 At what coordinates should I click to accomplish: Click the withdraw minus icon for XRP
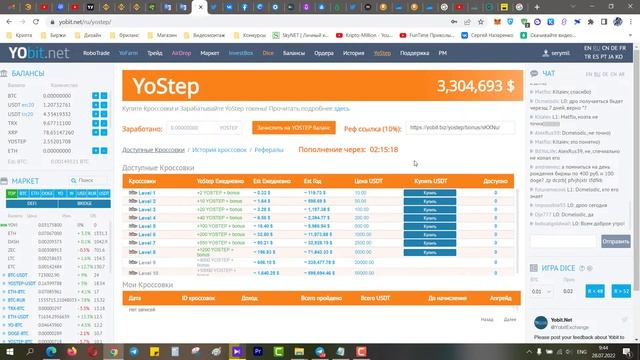pos(104,132)
